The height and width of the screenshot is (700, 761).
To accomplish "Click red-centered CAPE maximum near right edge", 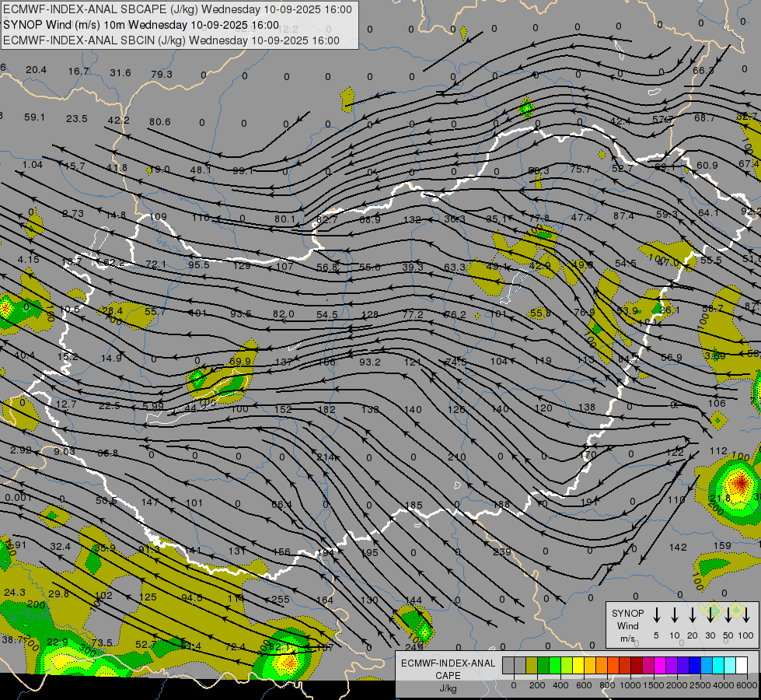I will tap(740, 484).
